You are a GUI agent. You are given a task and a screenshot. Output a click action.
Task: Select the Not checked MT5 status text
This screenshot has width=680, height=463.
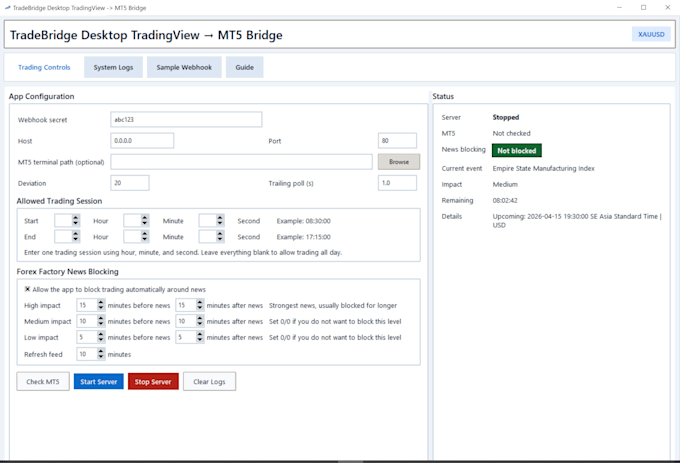coord(511,133)
